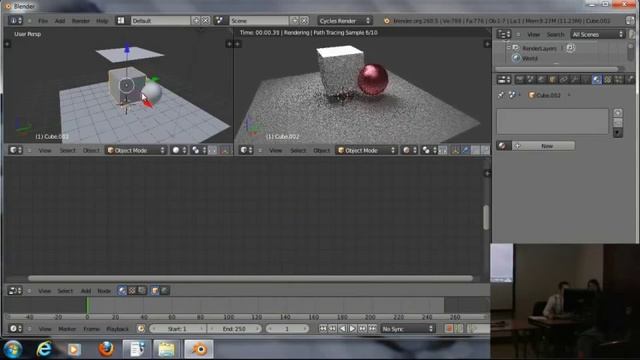The image size is (640, 360).
Task: Add a new scene with the plus button
Action: (294, 20)
